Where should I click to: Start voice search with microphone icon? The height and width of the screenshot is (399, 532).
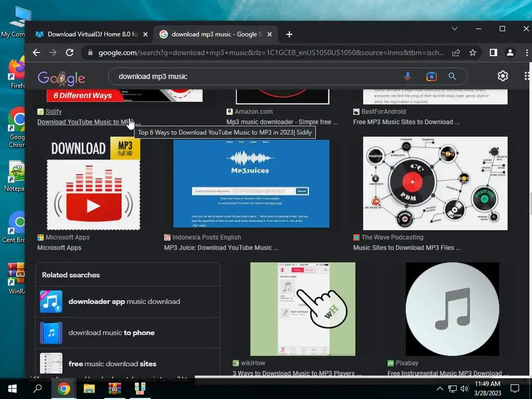(x=408, y=76)
